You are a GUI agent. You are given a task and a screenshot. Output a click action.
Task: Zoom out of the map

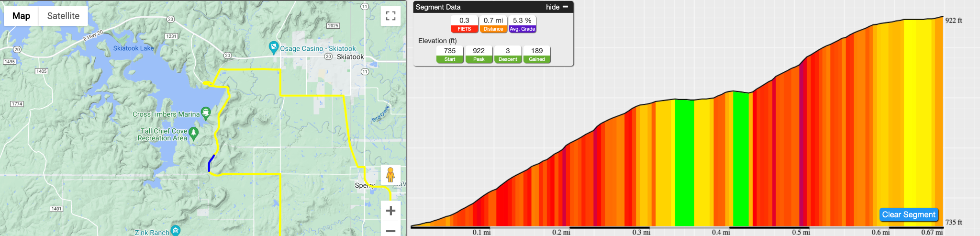pyautogui.click(x=390, y=229)
